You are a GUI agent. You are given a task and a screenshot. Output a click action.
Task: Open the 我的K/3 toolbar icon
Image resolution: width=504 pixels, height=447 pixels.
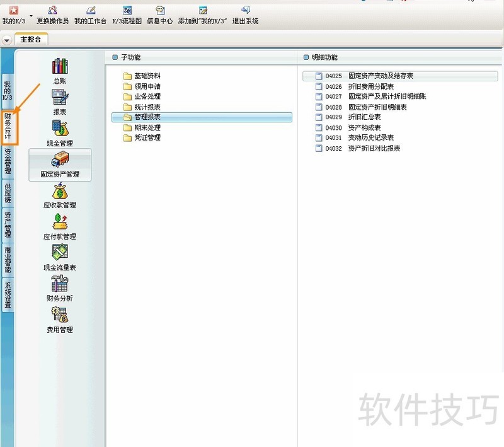(13, 15)
